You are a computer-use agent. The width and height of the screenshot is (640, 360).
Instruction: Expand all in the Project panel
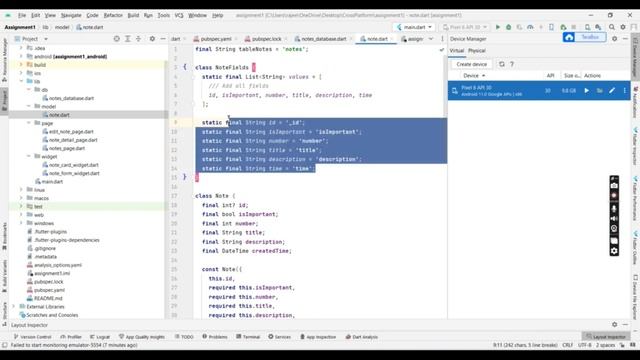point(127,39)
